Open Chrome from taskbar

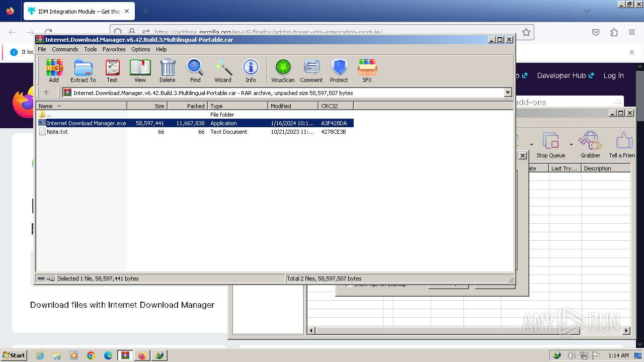91,355
